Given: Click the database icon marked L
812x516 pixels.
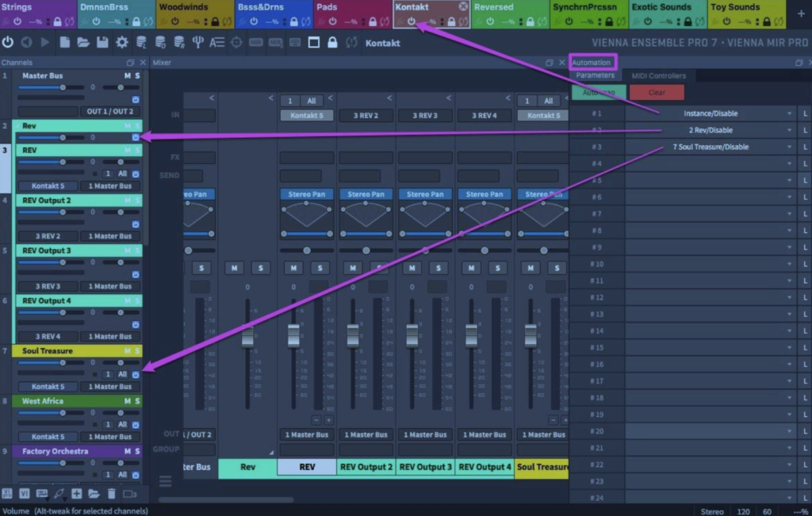Looking at the screenshot, I should (x=141, y=43).
